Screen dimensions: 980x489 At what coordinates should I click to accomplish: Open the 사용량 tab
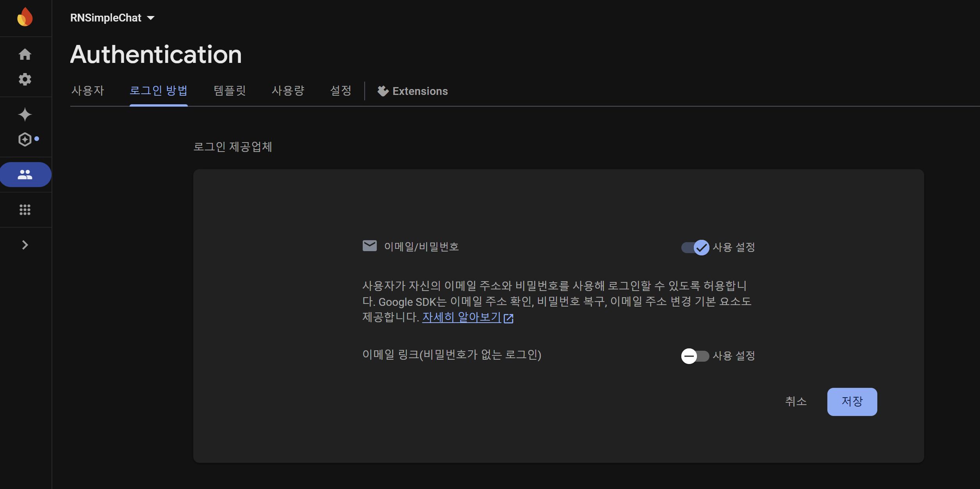click(288, 91)
